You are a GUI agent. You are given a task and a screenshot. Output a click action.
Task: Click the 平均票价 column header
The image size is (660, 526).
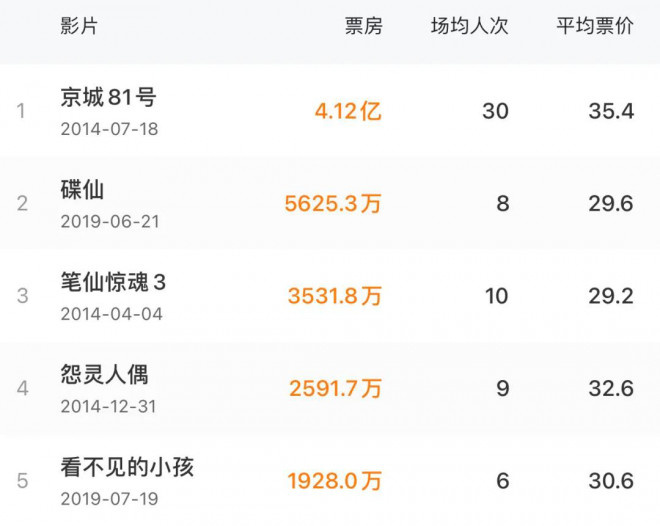pyautogui.click(x=595, y=26)
